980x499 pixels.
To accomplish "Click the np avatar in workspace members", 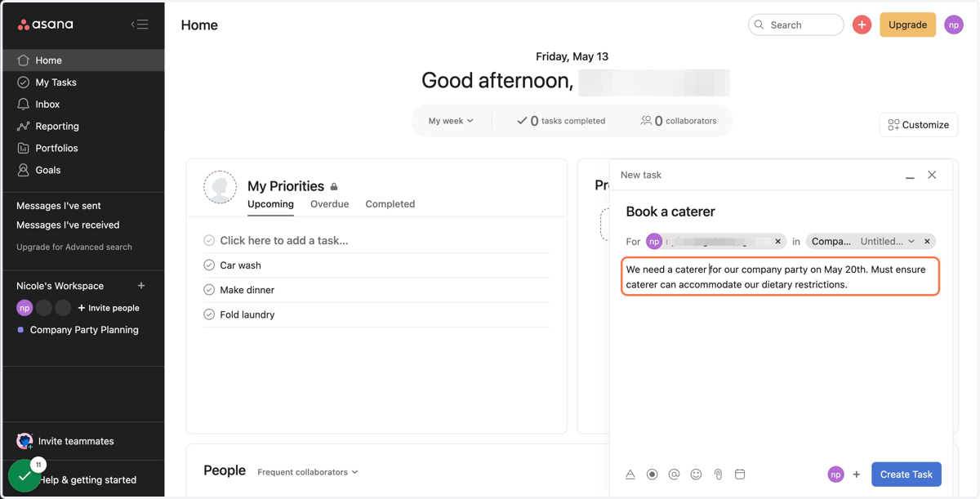I will [24, 308].
